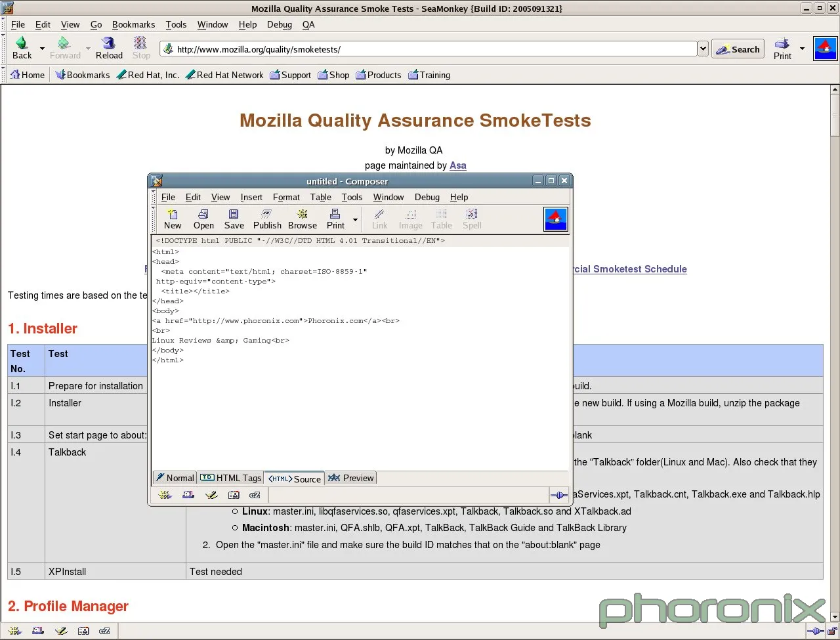Switch to the HTML Tags tab
Screen dimensions: 840x640
coord(231,478)
